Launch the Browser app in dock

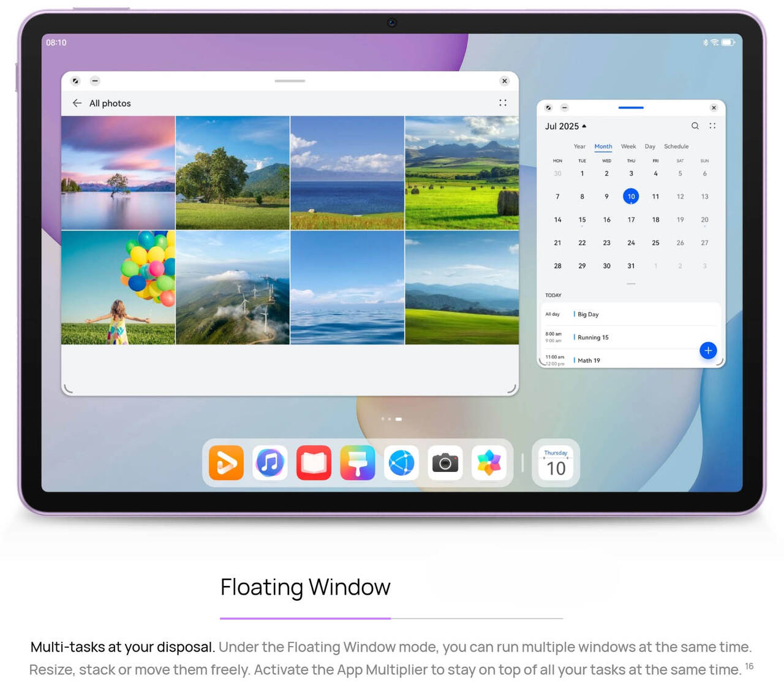click(x=401, y=463)
